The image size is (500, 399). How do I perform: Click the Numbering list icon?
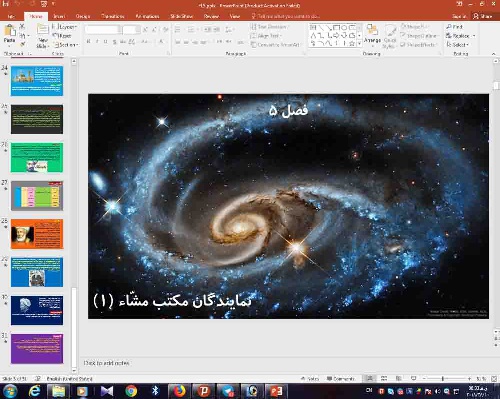(x=191, y=30)
